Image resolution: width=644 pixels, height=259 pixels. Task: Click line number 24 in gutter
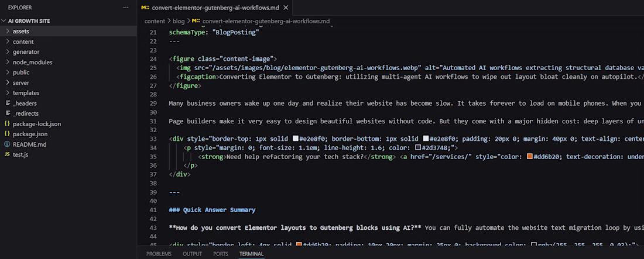(x=153, y=59)
